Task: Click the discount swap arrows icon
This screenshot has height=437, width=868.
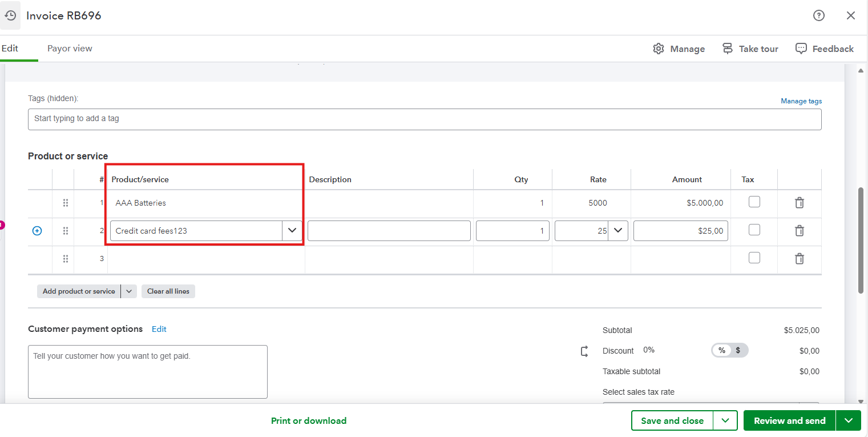Action: pos(584,351)
